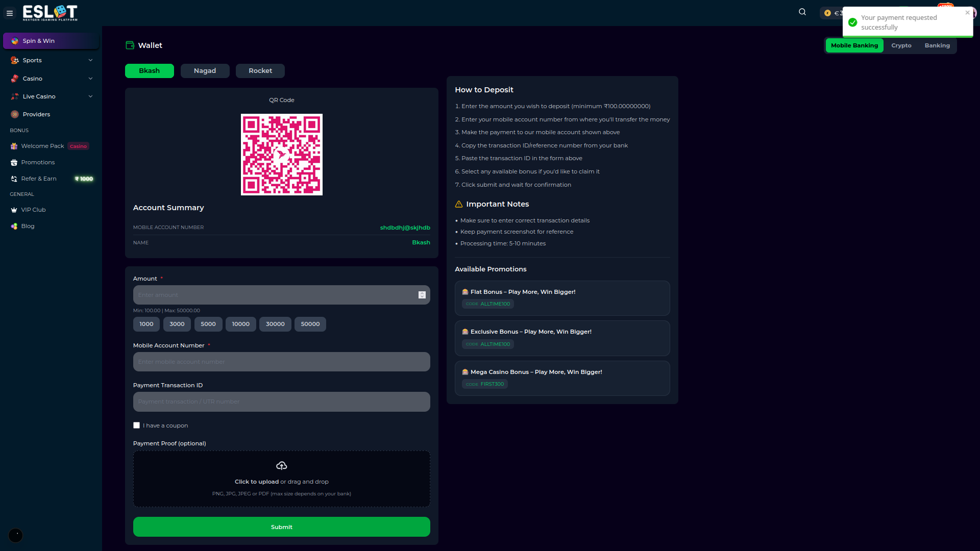Click the amount field stepper arrows
Image resolution: width=980 pixels, height=551 pixels.
[422, 295]
